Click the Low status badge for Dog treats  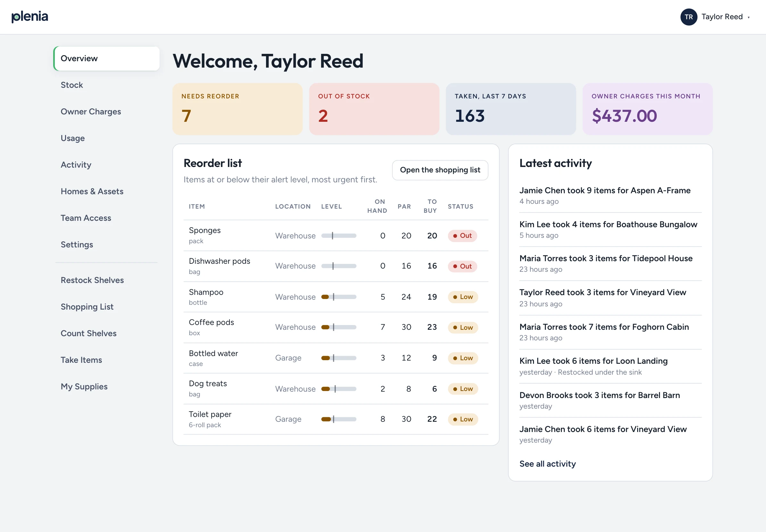(463, 389)
